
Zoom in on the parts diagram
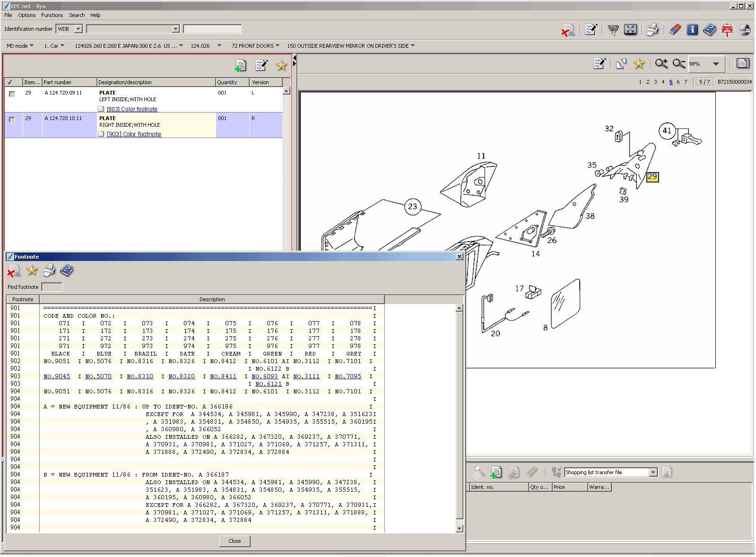click(x=661, y=63)
